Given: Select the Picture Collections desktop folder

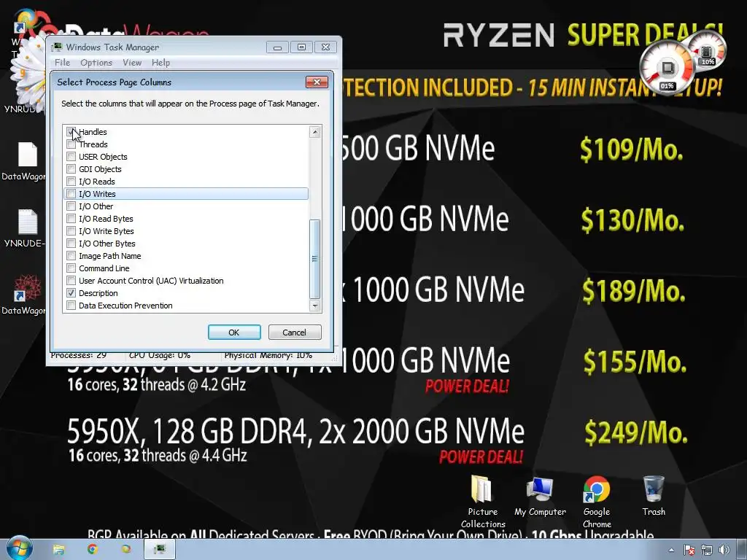Looking at the screenshot, I should click(x=482, y=502).
